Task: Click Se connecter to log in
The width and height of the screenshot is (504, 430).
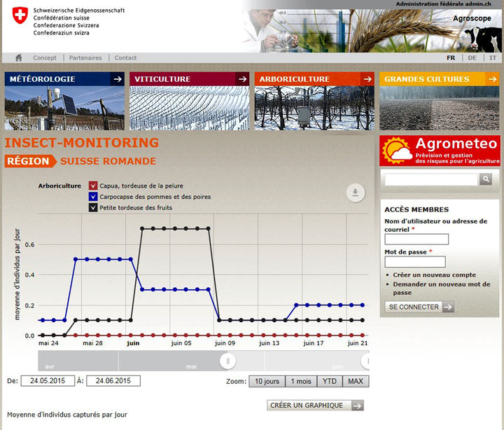Action: [419, 307]
